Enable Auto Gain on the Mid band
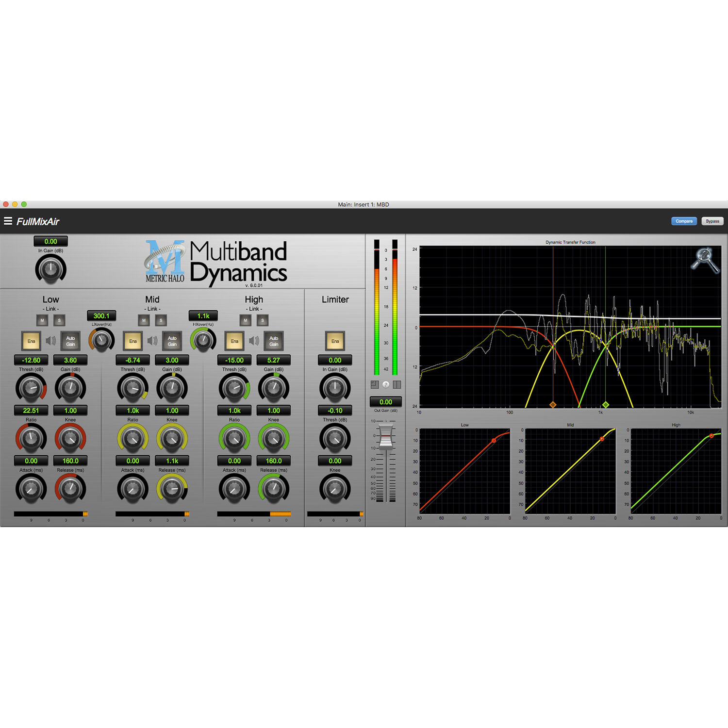 click(172, 341)
